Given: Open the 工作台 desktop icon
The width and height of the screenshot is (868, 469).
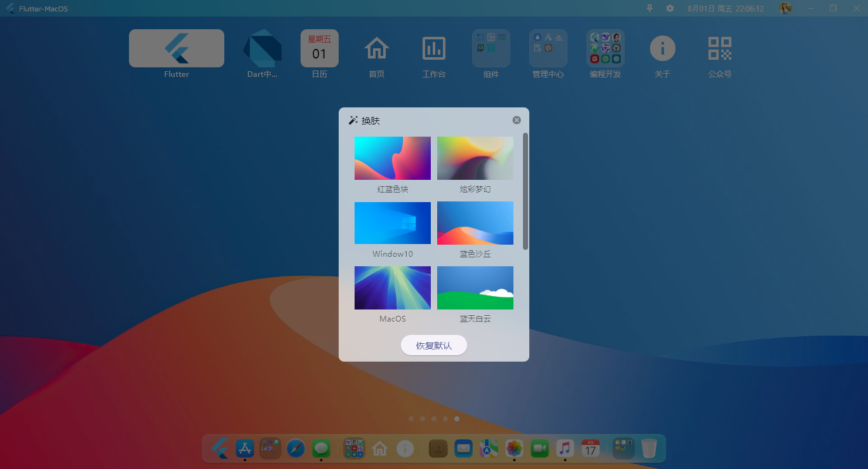Looking at the screenshot, I should (434, 49).
